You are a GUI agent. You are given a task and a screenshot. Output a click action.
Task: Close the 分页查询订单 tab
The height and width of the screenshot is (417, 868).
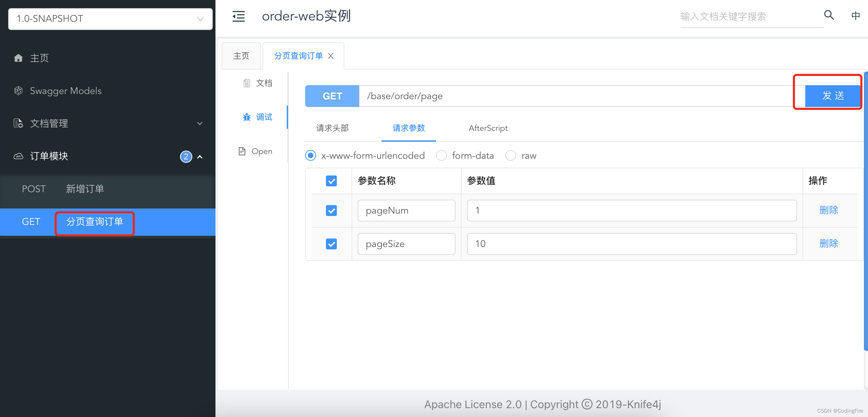pos(331,56)
